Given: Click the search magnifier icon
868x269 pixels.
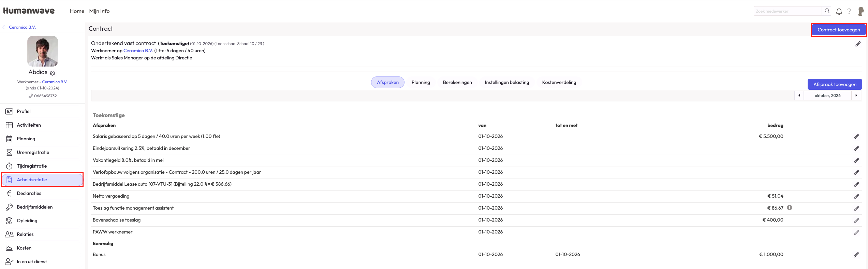Looking at the screenshot, I should (x=827, y=11).
